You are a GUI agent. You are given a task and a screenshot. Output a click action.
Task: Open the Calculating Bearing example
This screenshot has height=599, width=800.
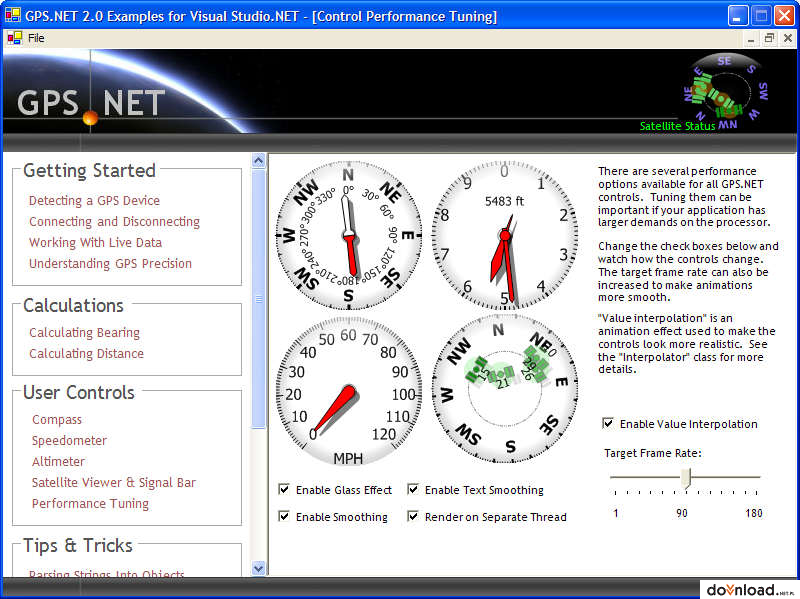(x=84, y=333)
